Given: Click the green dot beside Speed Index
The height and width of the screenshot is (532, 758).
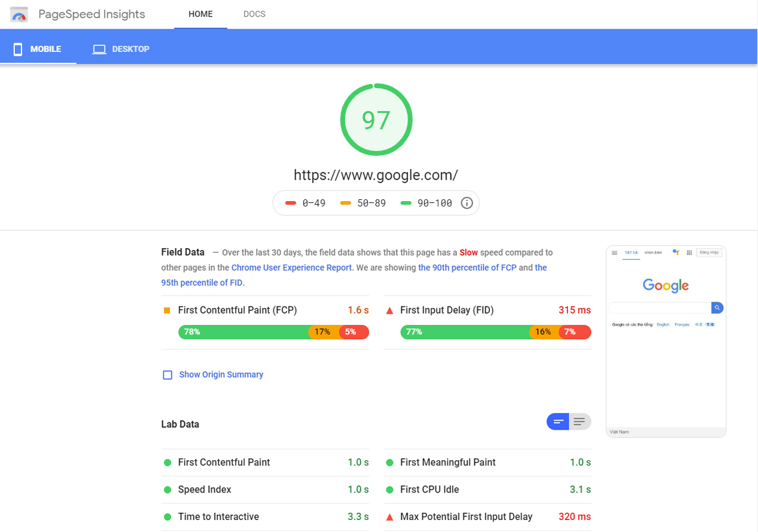Looking at the screenshot, I should pyautogui.click(x=168, y=490).
